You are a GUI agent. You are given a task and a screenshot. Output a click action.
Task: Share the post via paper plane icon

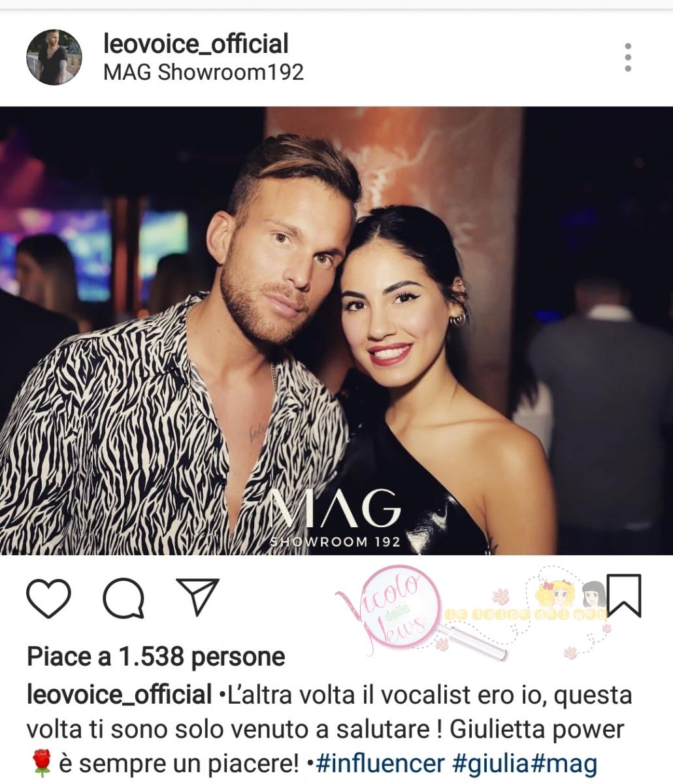[x=197, y=596]
